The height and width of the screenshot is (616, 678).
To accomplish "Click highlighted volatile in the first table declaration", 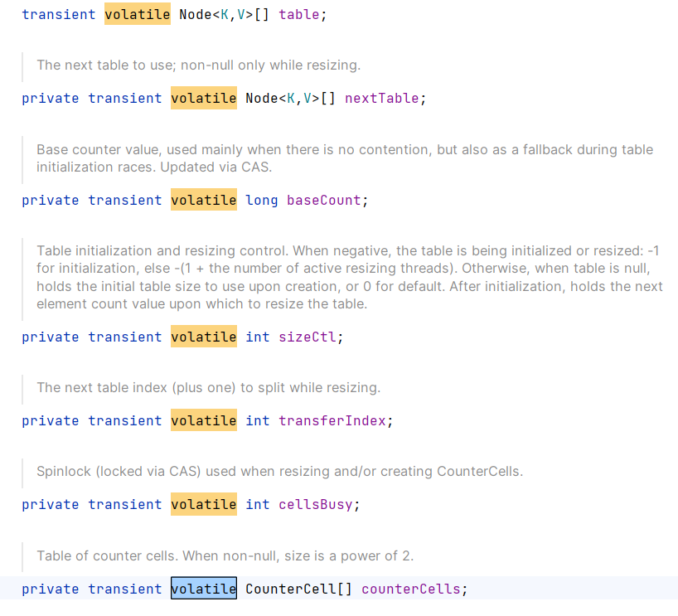I will (x=138, y=15).
